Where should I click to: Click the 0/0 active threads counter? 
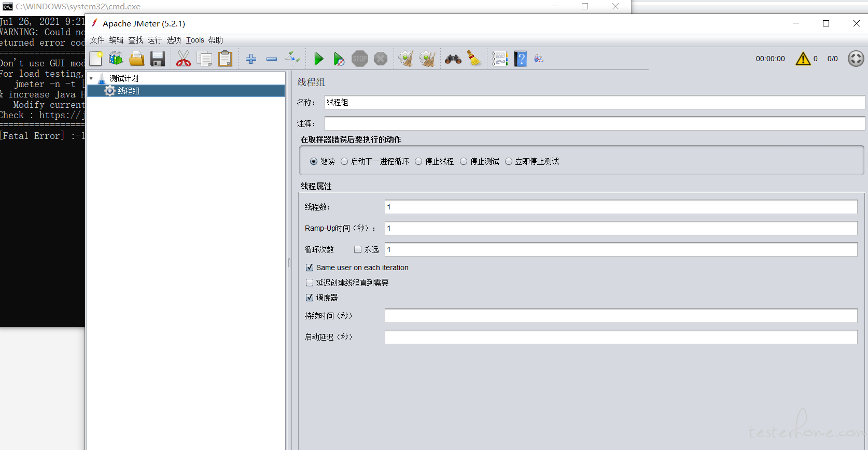tap(832, 59)
